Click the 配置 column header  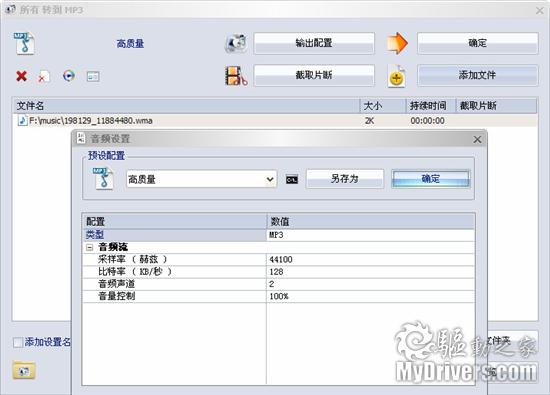pos(175,221)
